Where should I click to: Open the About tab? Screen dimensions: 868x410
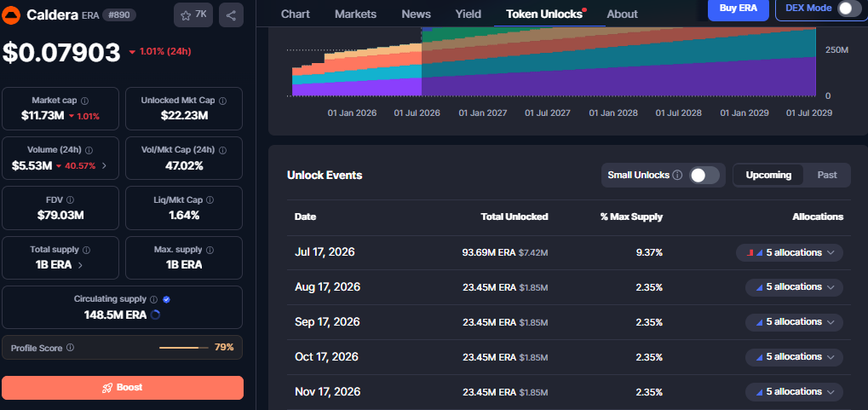point(622,14)
